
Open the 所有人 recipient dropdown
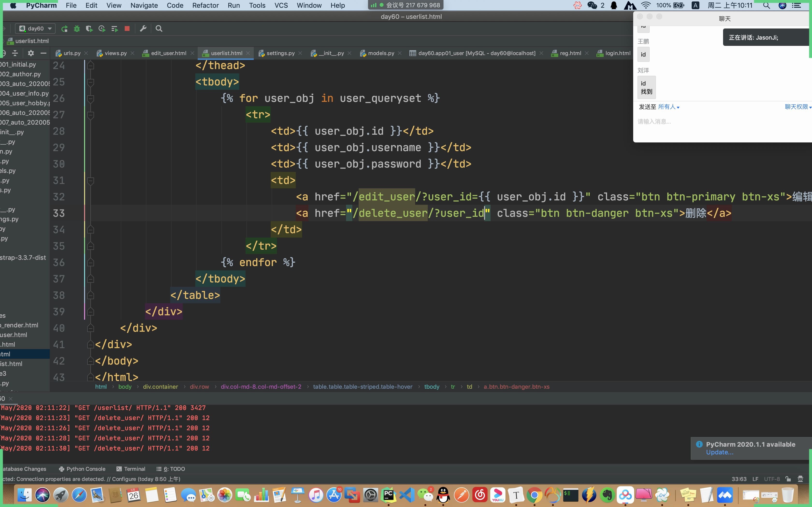tap(668, 107)
